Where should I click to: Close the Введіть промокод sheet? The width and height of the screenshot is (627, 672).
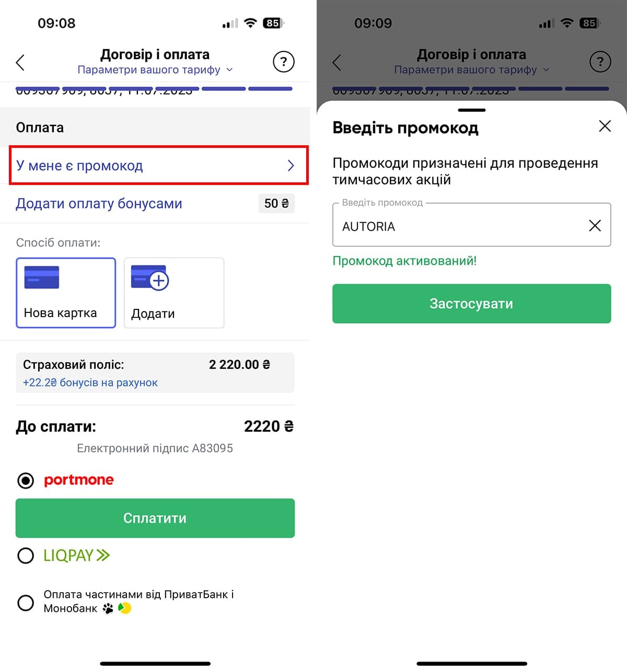coord(605,126)
